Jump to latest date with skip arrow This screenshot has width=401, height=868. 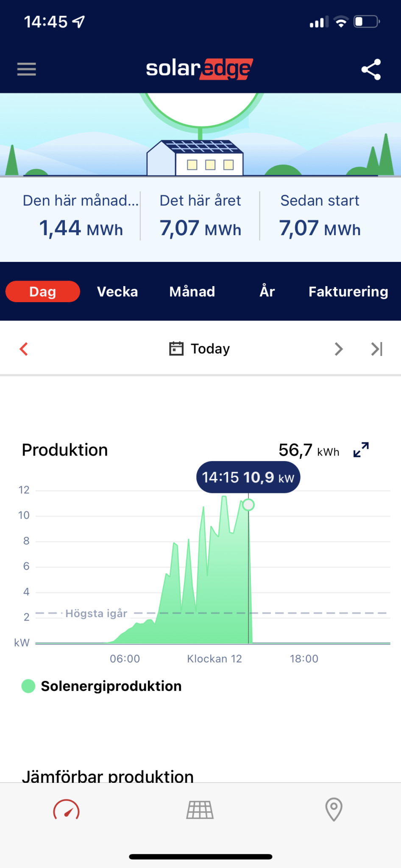(x=376, y=349)
